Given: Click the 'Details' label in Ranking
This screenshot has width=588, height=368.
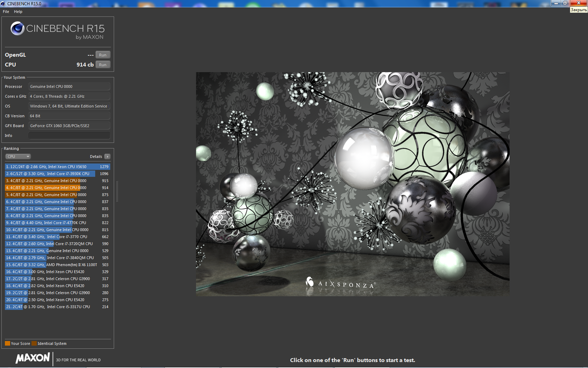Looking at the screenshot, I should (96, 157).
